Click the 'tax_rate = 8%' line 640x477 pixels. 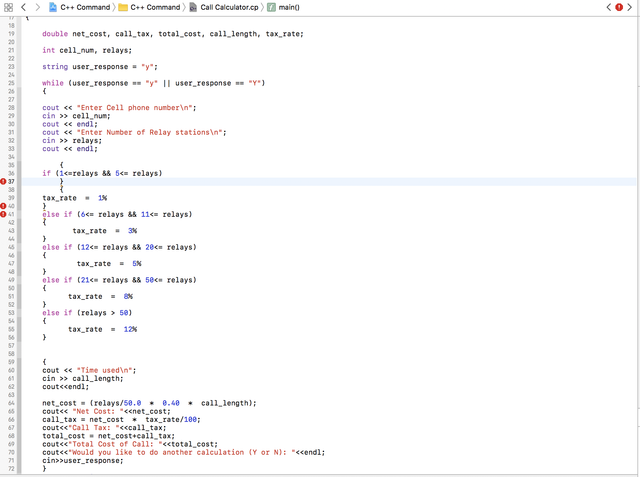pos(100,296)
